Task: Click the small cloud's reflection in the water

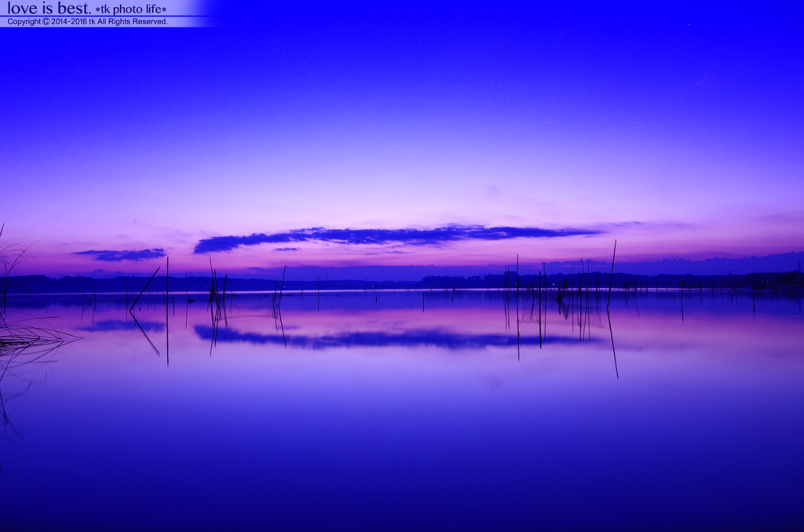Action: (122, 325)
